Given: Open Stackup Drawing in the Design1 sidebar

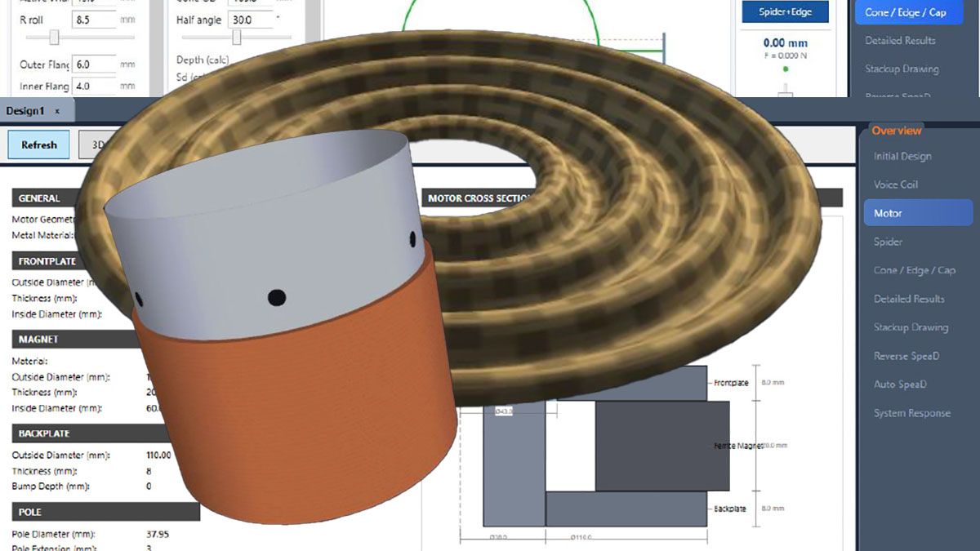Looking at the screenshot, I should coord(911,327).
